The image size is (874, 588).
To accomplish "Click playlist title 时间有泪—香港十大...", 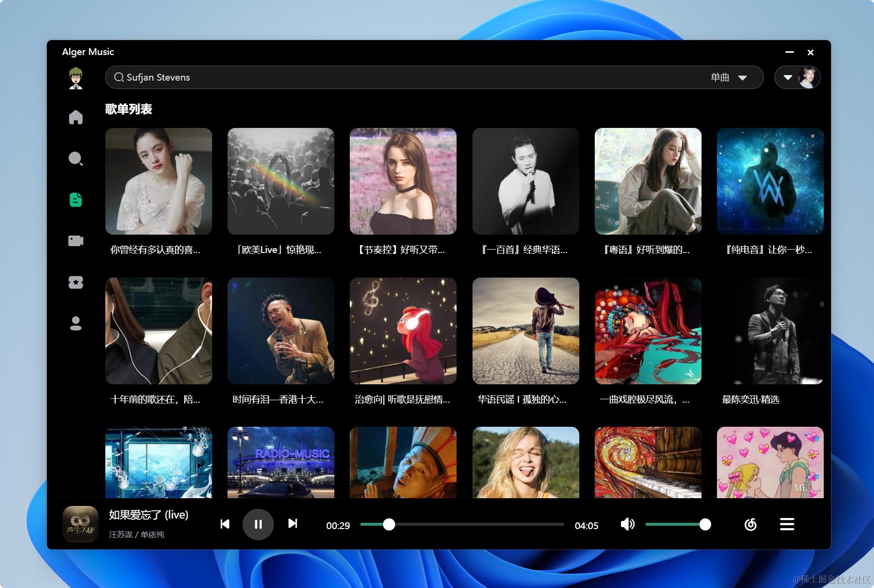I will click(278, 399).
